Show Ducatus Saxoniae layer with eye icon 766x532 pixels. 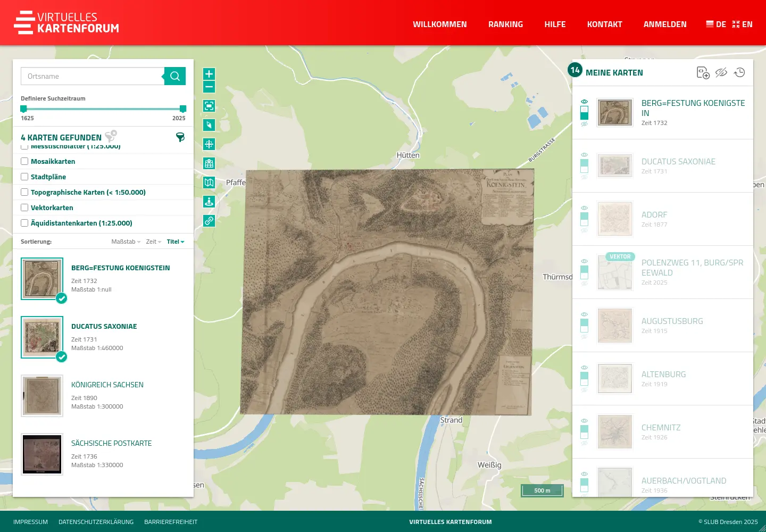click(x=584, y=155)
